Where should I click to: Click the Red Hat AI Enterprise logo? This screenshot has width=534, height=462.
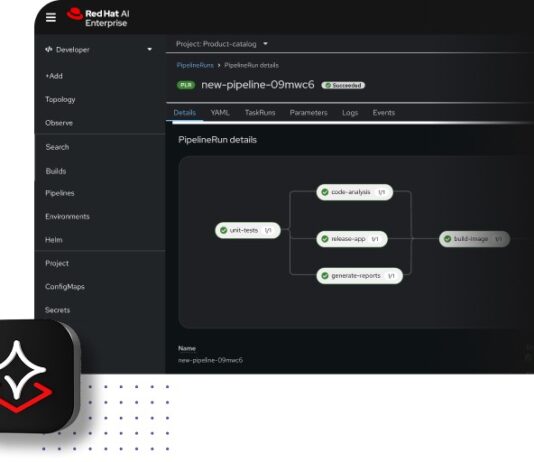(98, 18)
